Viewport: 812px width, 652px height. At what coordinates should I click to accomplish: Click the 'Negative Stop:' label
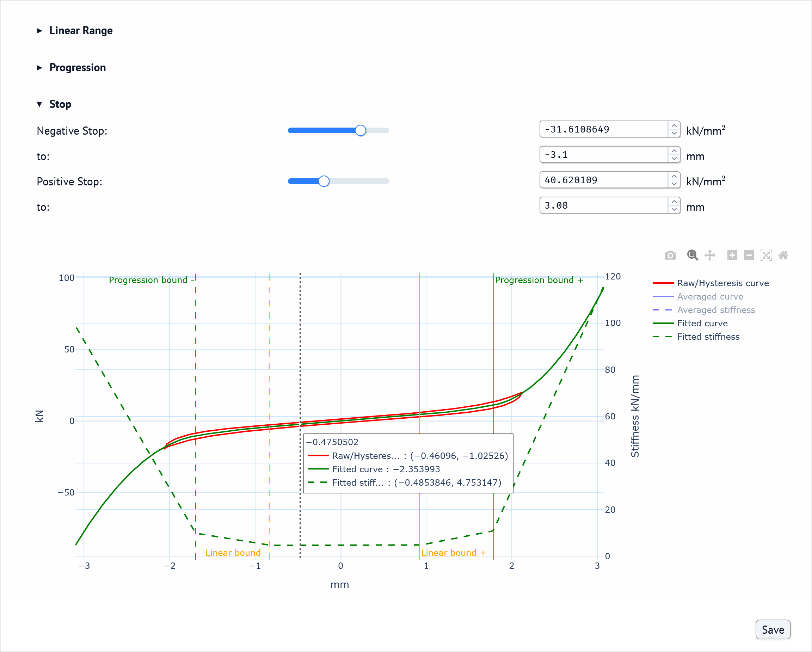(x=72, y=131)
